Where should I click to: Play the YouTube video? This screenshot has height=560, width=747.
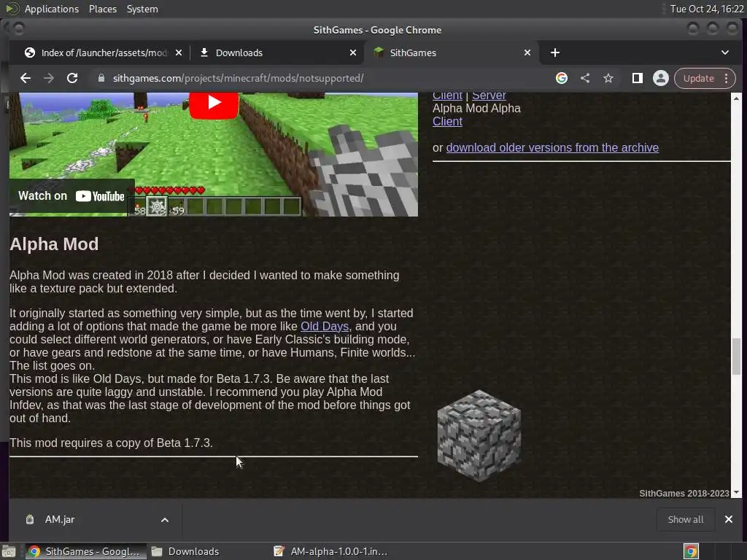[x=214, y=104]
